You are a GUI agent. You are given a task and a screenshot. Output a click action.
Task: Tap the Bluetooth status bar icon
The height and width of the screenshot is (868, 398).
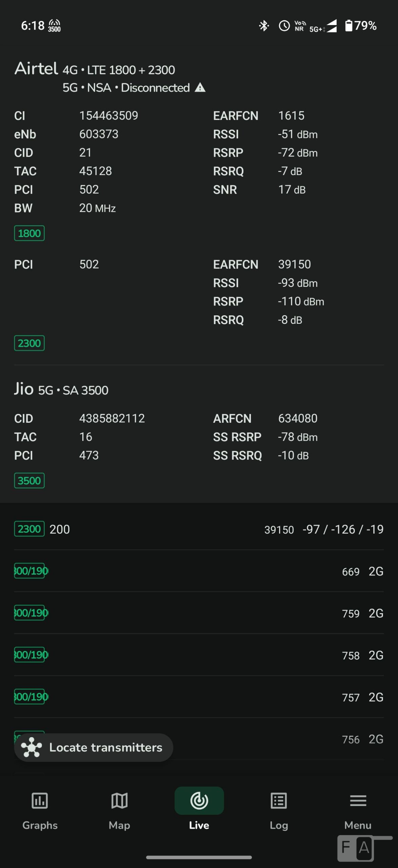(264, 26)
